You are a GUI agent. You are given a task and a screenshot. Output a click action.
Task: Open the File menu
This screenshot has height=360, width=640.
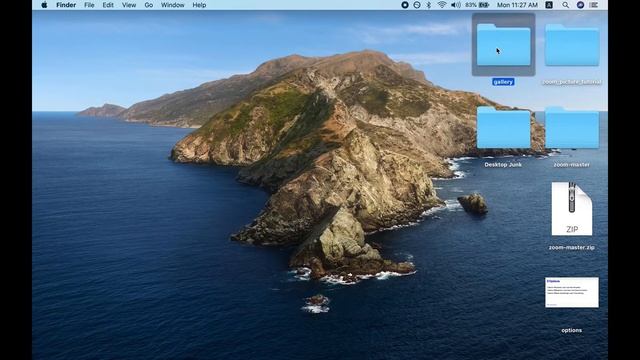pos(89,5)
